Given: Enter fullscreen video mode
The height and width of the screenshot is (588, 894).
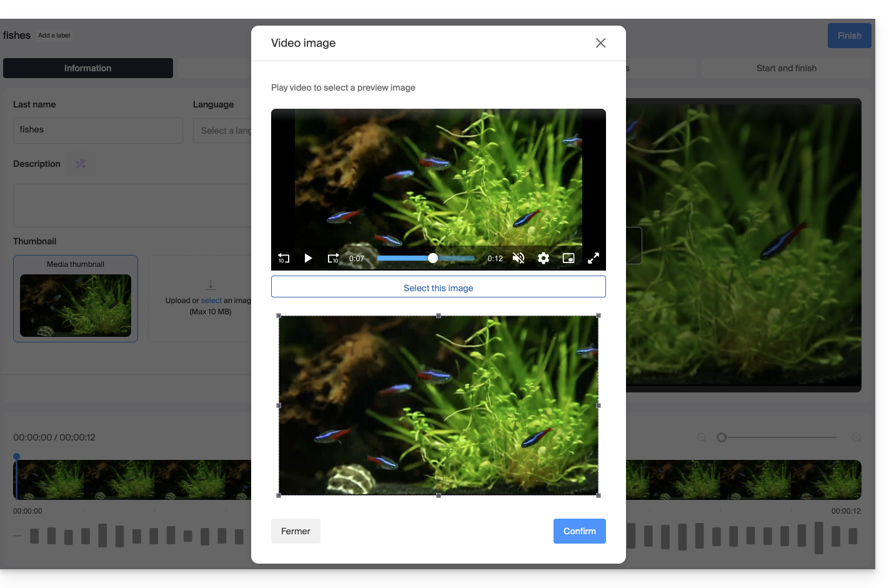Looking at the screenshot, I should pos(594,258).
